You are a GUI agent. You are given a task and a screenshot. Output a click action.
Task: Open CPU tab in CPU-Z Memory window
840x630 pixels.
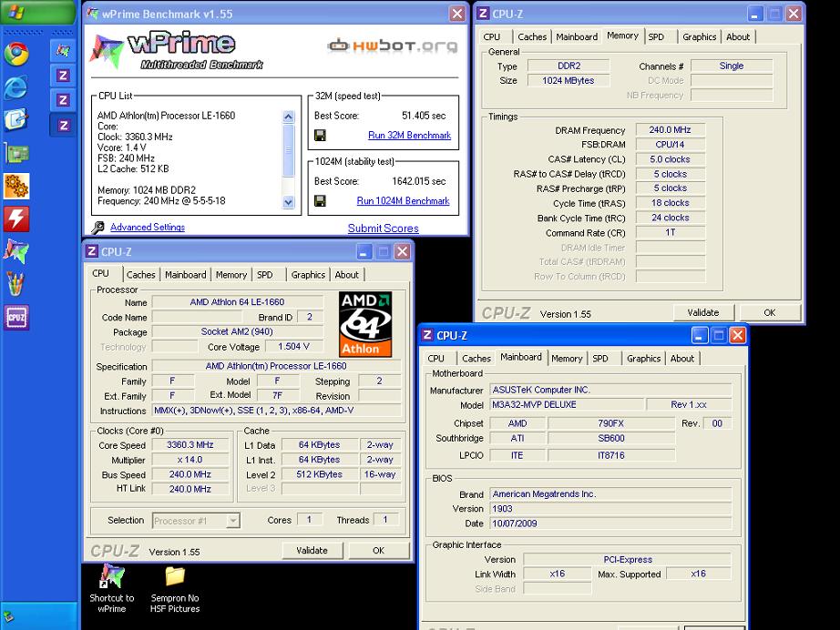491,37
